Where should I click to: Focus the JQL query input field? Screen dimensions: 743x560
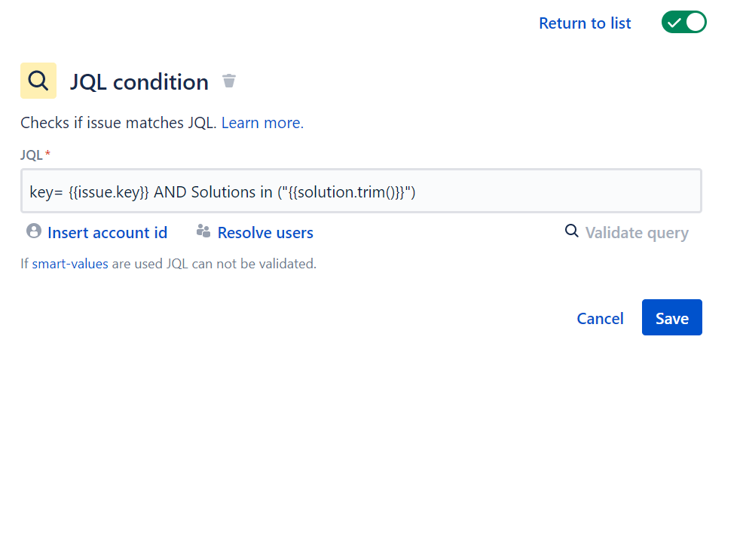point(361,191)
